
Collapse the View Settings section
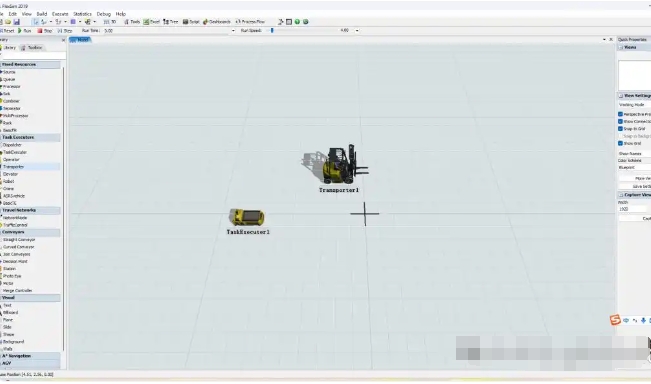pyautogui.click(x=621, y=95)
